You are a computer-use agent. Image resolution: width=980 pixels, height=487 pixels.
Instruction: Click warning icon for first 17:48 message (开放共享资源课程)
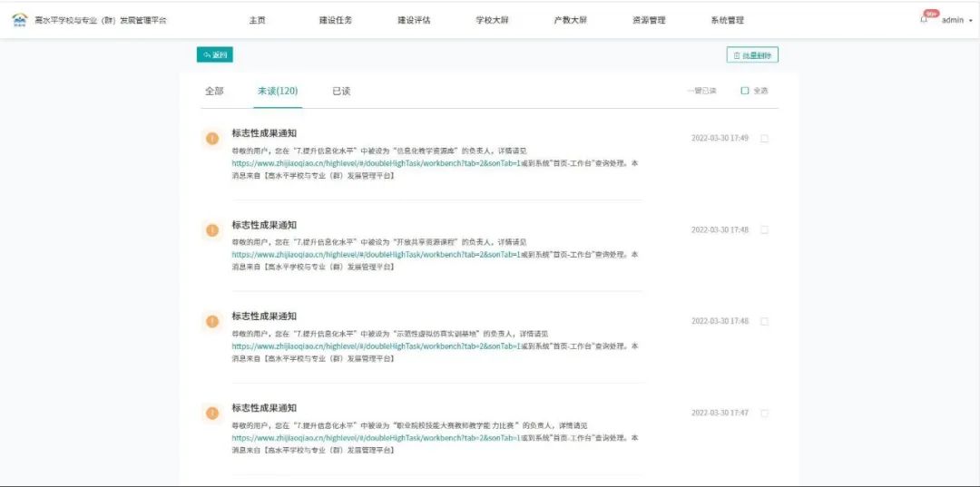pos(212,229)
